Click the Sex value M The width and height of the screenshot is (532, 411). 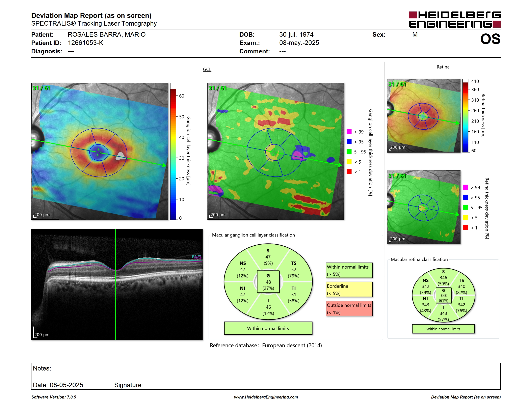point(415,35)
